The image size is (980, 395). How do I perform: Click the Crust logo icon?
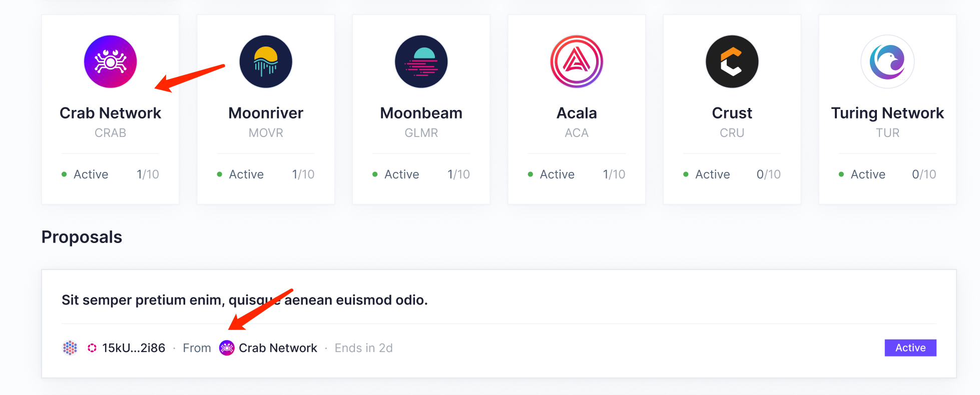pos(732,61)
